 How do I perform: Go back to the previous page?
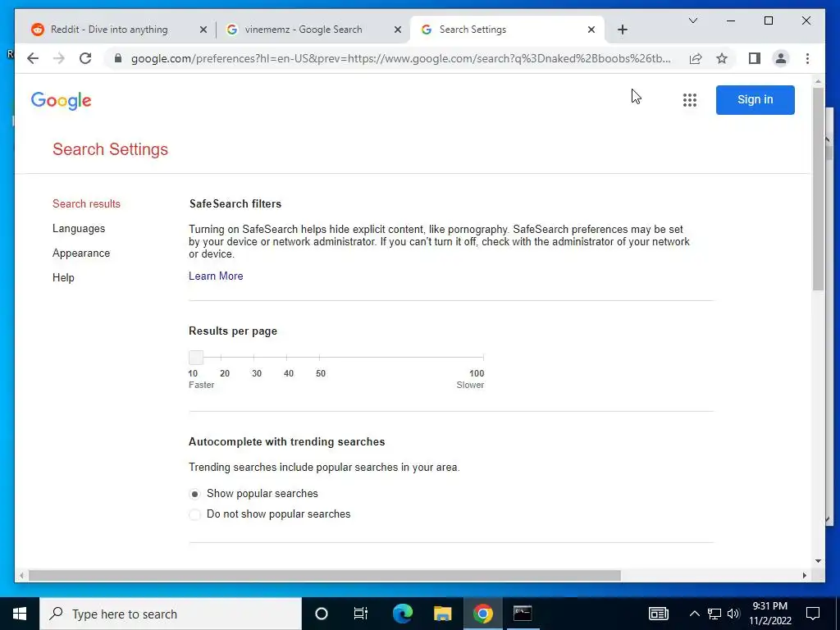(x=33, y=58)
